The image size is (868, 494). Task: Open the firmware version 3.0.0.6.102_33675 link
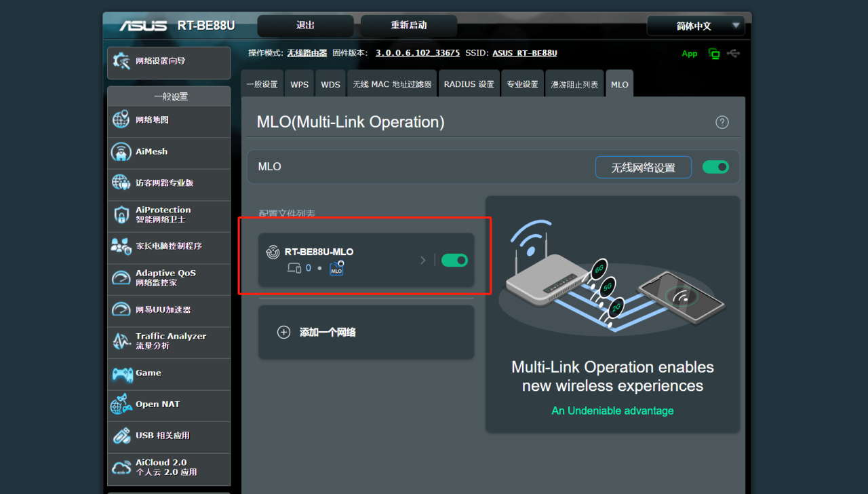pos(418,53)
